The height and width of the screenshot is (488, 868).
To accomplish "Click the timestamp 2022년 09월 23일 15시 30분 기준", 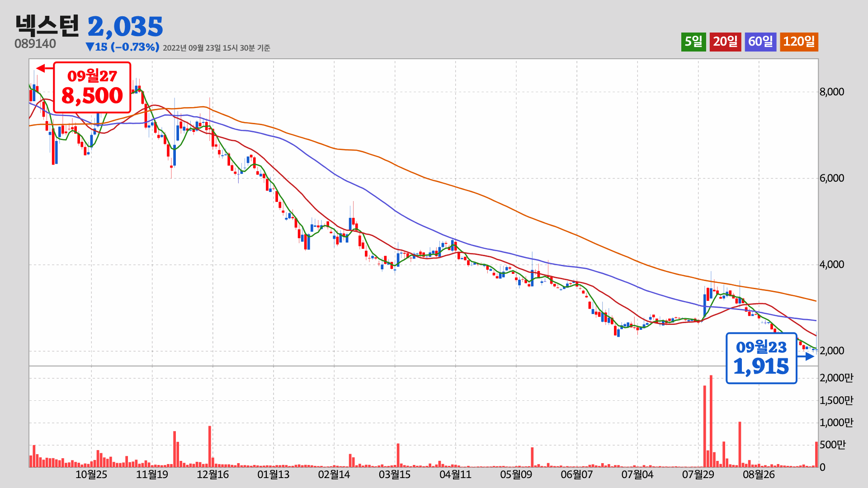I will tap(217, 48).
